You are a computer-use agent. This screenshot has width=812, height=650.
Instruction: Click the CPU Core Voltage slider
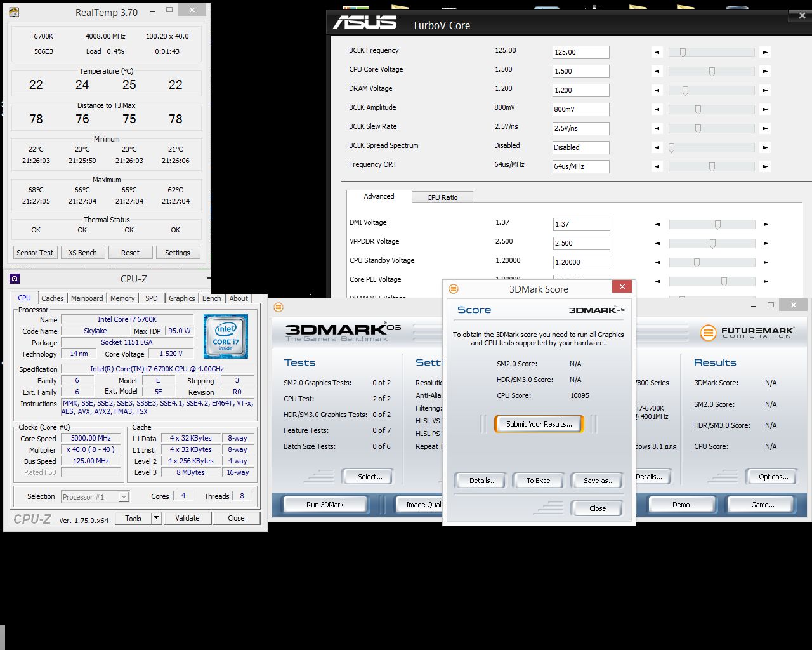tap(711, 72)
